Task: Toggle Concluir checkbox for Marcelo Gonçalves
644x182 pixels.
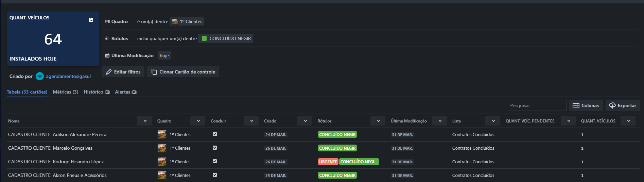Action: (215, 148)
